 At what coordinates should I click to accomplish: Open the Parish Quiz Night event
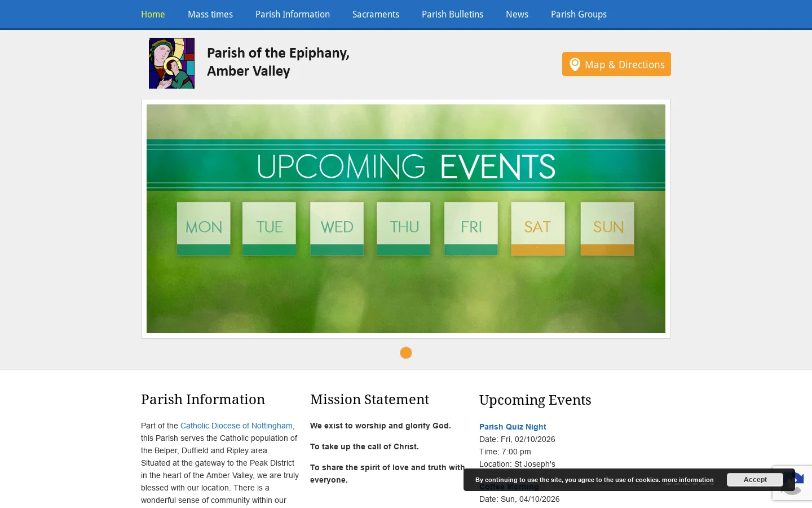coord(513,427)
